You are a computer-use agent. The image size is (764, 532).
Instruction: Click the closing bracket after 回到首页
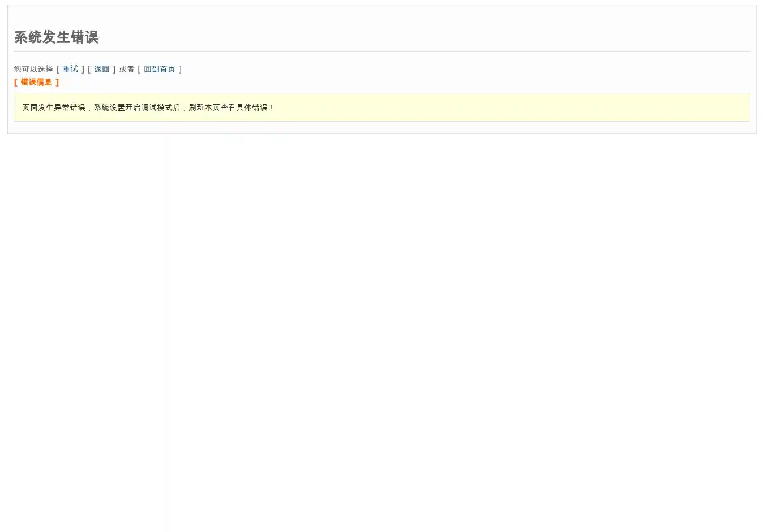pos(180,69)
